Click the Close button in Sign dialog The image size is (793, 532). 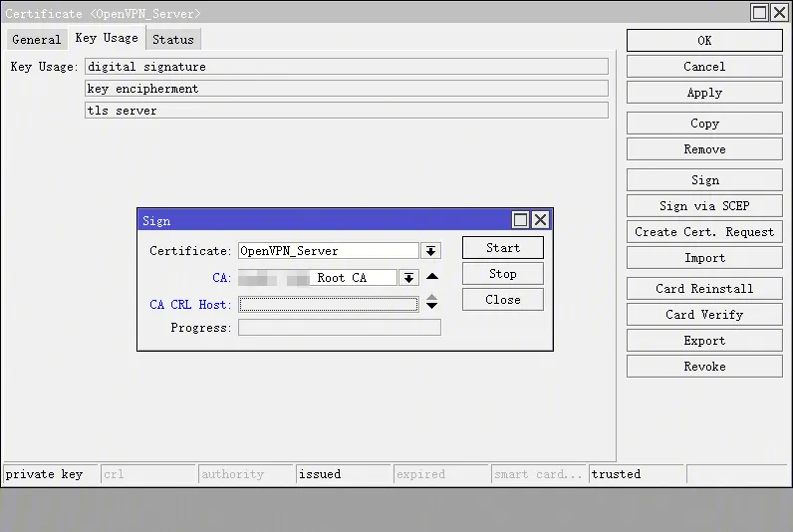coord(502,300)
